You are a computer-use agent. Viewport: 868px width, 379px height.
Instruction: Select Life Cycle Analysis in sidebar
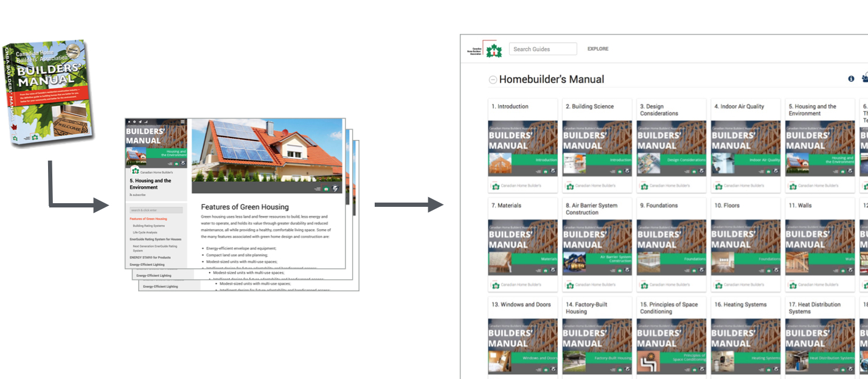(x=145, y=232)
